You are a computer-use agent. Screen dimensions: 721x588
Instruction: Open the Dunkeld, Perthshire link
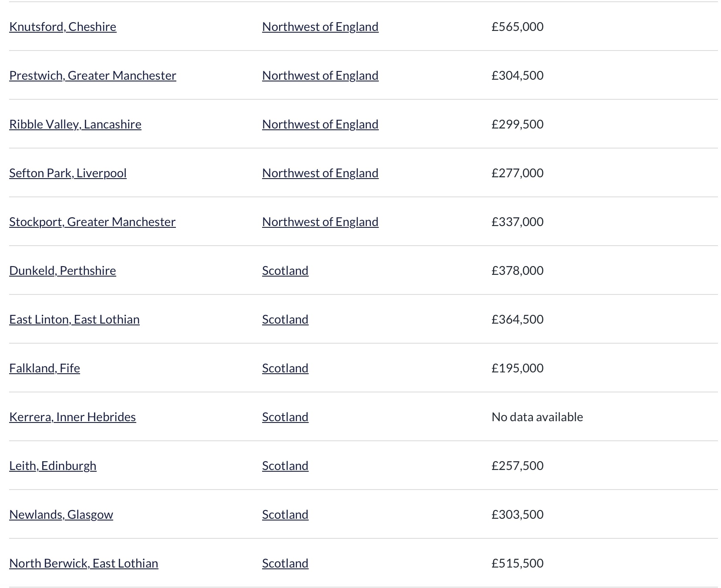tap(63, 270)
